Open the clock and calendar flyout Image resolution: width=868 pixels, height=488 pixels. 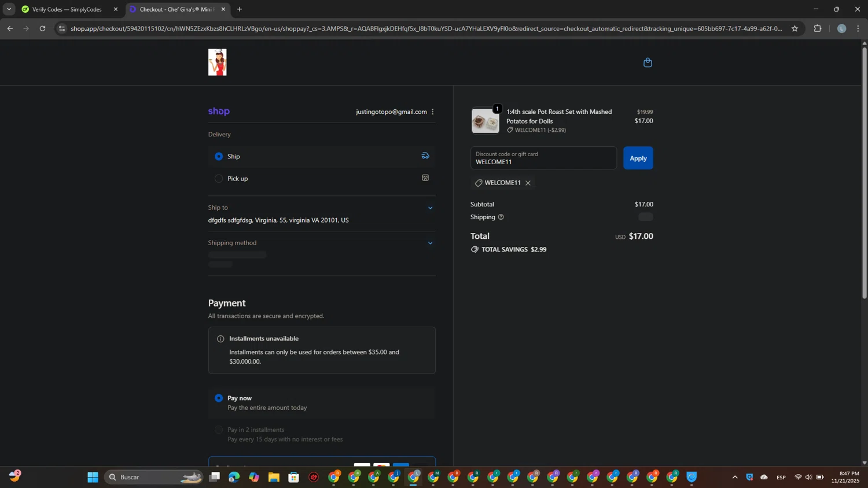click(845, 477)
